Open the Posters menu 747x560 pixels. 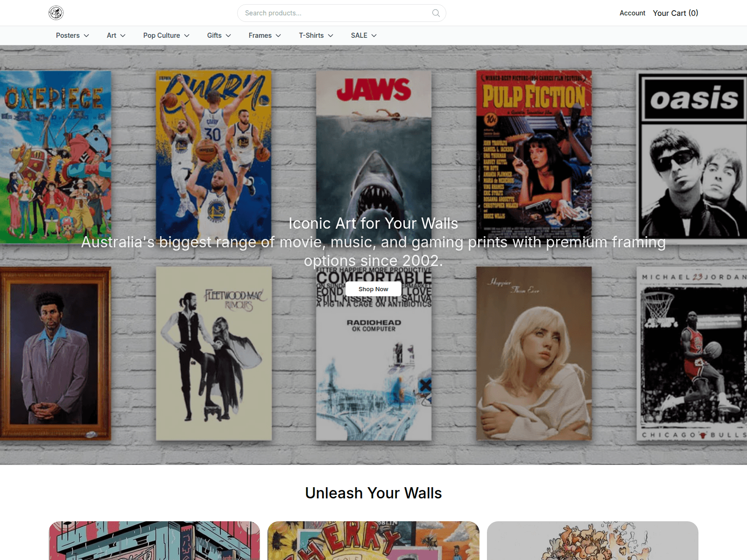(72, 35)
